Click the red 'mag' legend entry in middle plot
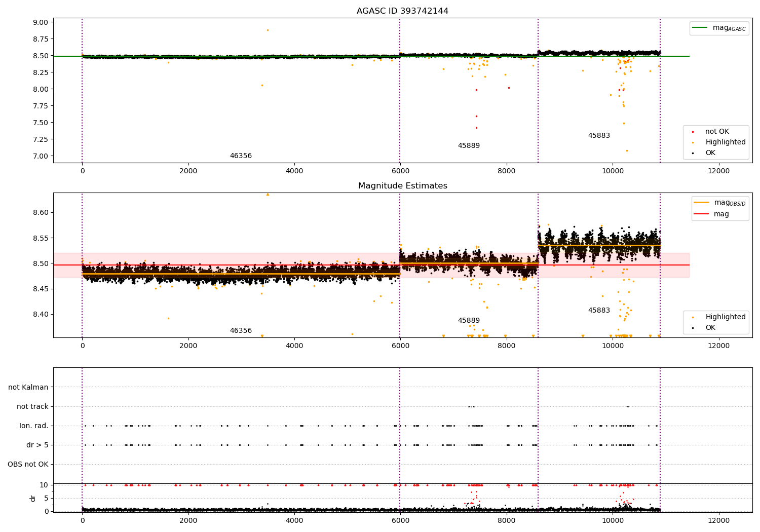 [711, 214]
